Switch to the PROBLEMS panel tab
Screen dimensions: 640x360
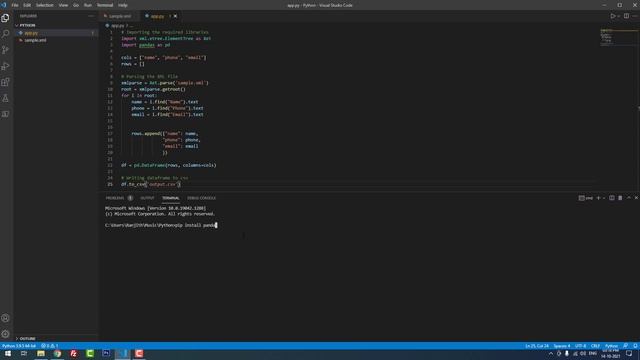coord(119,198)
